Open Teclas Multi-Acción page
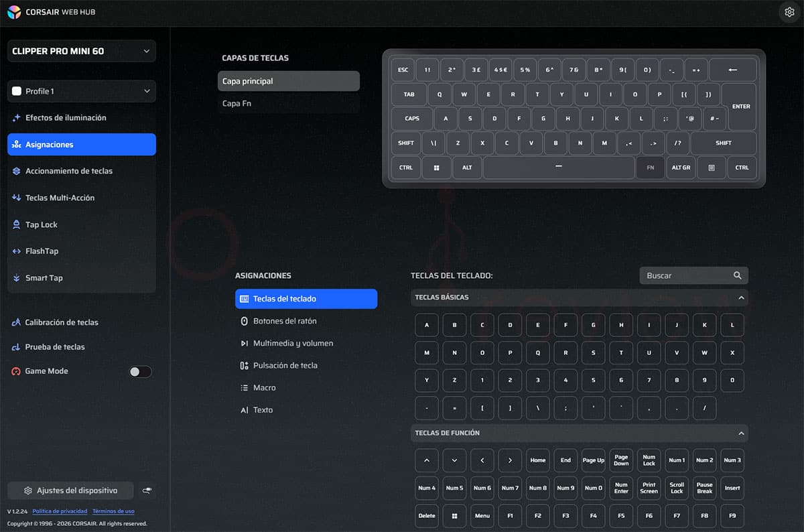The width and height of the screenshot is (804, 532). (82, 198)
